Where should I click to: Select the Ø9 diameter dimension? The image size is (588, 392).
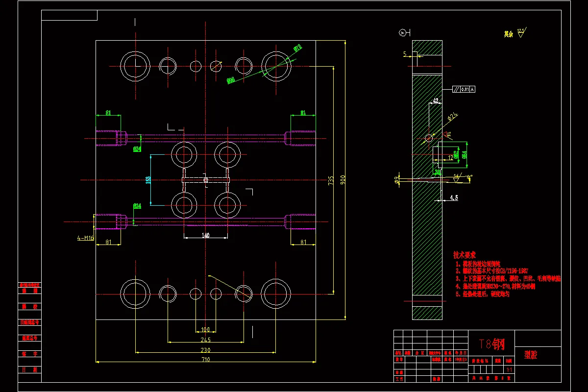pyautogui.click(x=396, y=180)
